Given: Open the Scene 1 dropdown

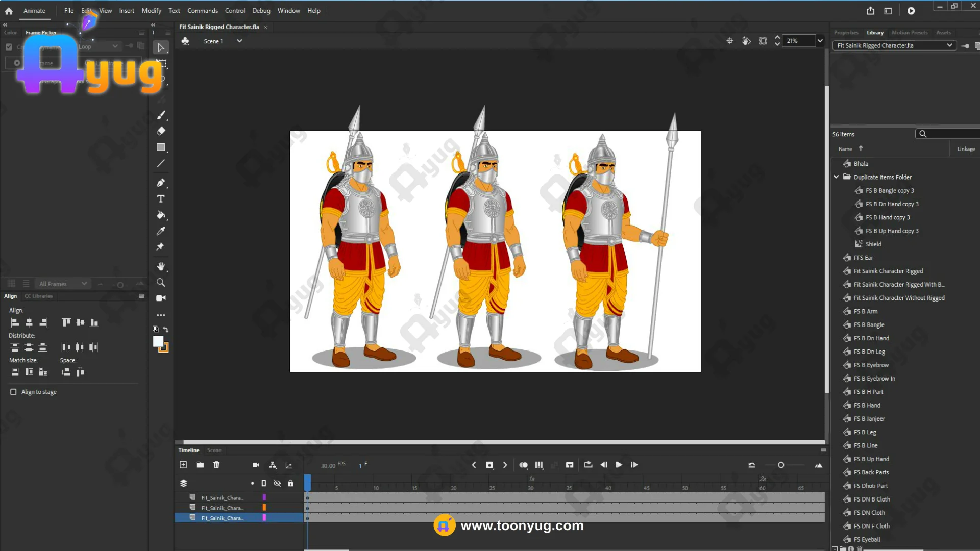Looking at the screenshot, I should (239, 41).
